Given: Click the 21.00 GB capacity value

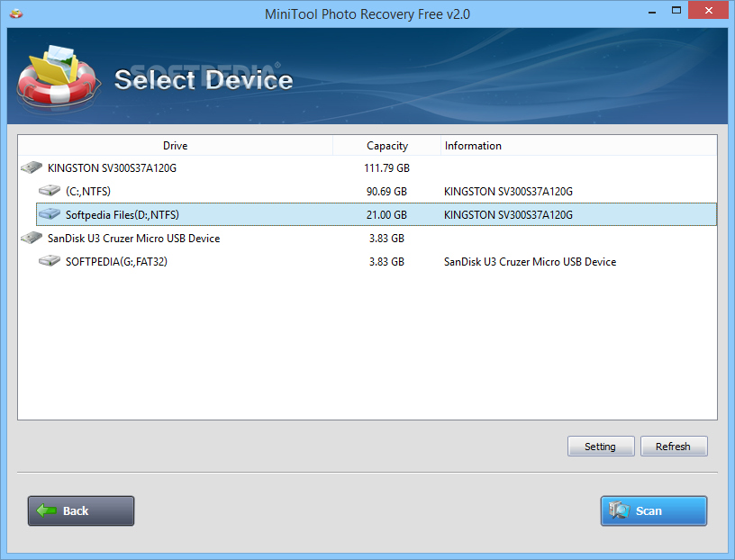Looking at the screenshot, I should 386,214.
